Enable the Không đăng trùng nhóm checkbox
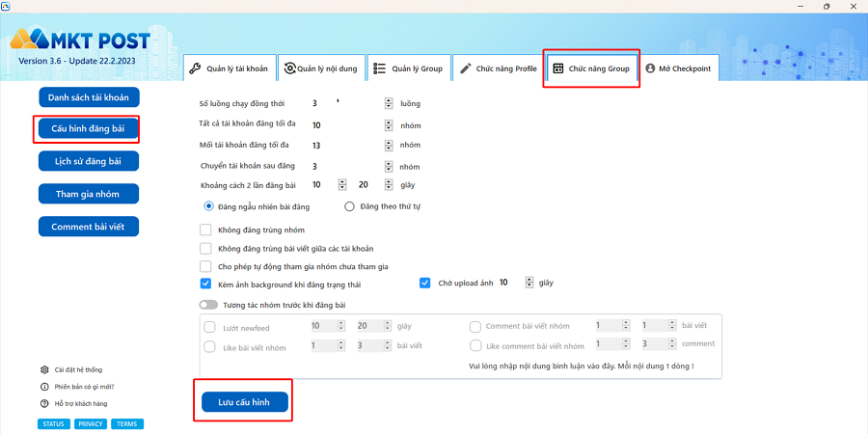The image size is (868, 434). pyautogui.click(x=205, y=230)
